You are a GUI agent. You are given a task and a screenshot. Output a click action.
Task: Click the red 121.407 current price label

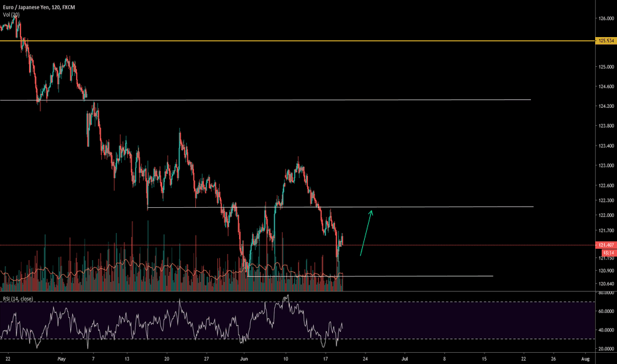click(x=606, y=245)
